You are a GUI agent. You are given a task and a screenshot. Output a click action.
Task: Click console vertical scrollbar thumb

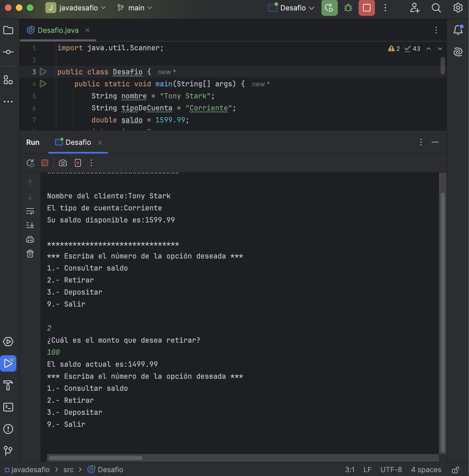click(443, 322)
